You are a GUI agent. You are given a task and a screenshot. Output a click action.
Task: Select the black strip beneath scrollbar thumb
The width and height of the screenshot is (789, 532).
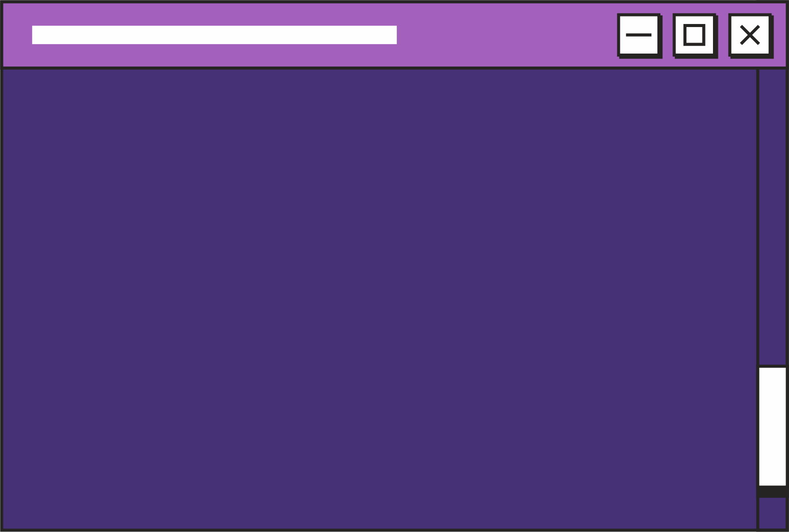[772, 491]
